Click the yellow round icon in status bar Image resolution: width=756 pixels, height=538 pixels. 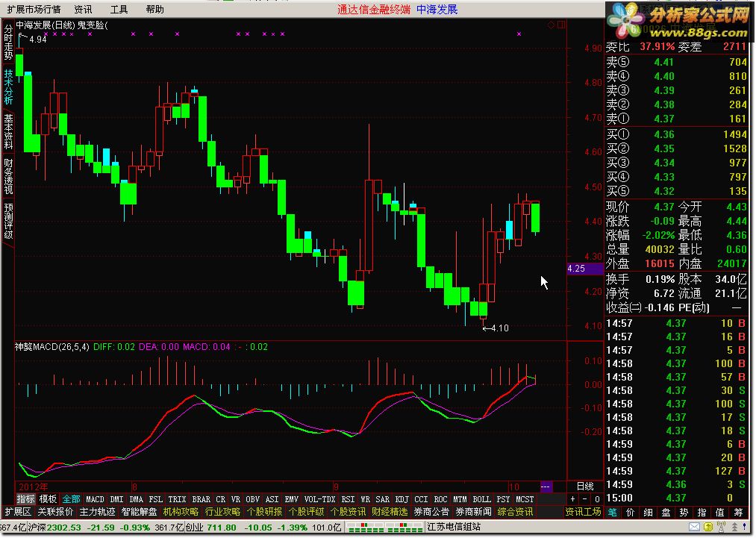707,527
